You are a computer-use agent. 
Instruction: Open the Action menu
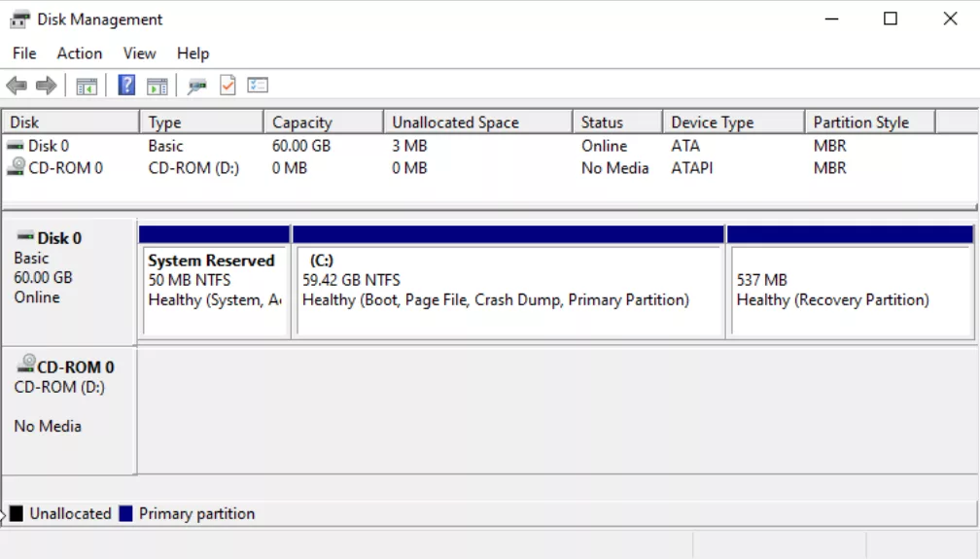pyautogui.click(x=80, y=53)
